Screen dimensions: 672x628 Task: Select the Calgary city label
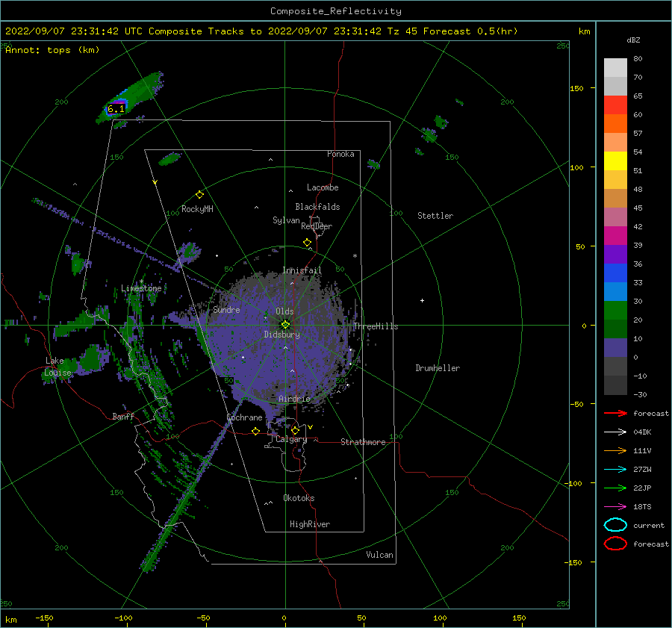(x=291, y=439)
